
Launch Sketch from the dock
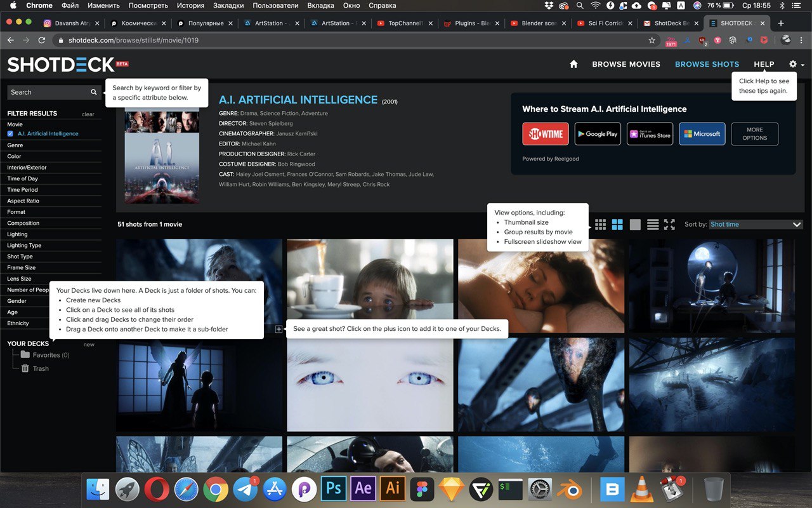(451, 490)
